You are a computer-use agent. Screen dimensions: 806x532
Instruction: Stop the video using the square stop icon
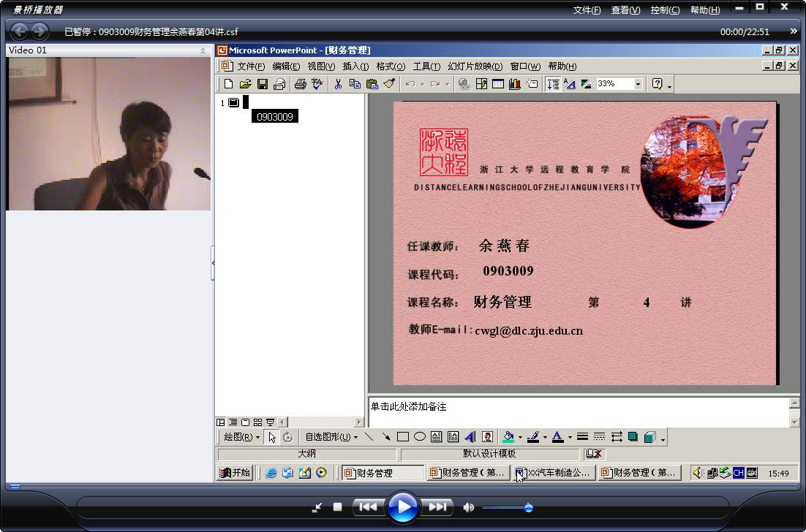pyautogui.click(x=337, y=507)
